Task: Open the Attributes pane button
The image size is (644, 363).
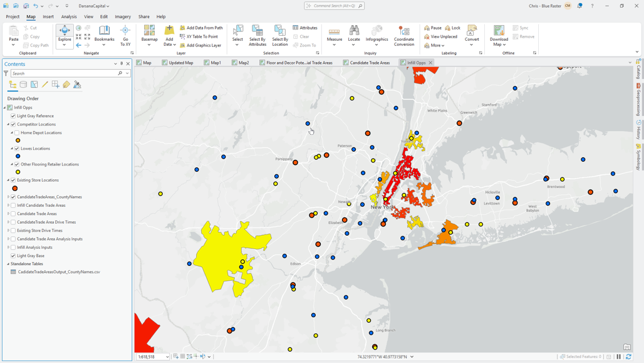Action: 305,28
